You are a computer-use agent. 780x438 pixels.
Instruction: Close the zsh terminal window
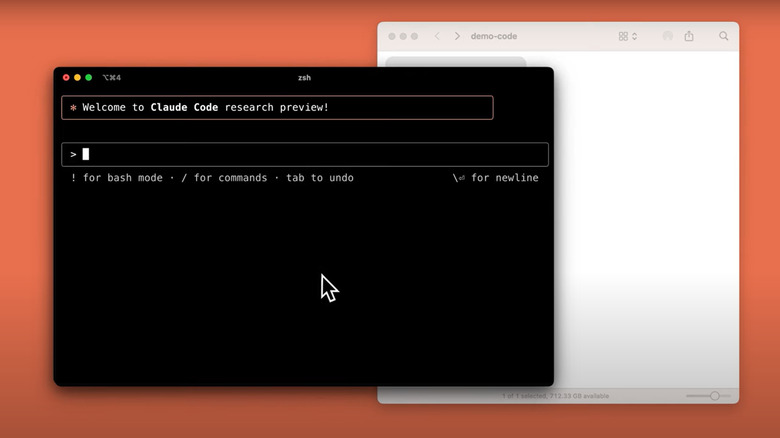(x=66, y=78)
